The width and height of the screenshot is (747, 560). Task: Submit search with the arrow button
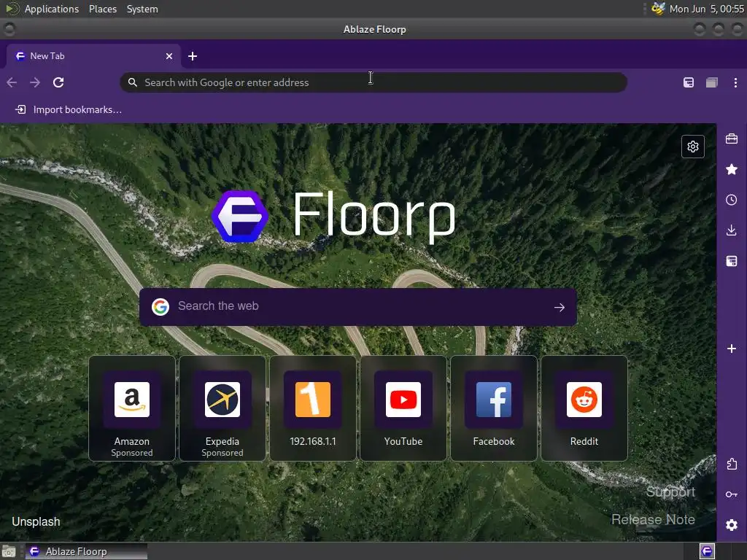tap(560, 307)
